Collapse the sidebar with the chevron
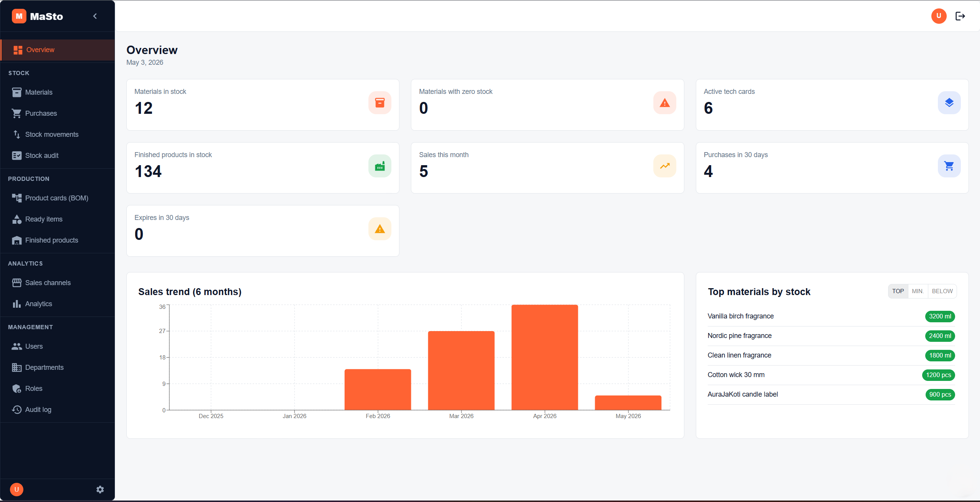 click(x=95, y=16)
